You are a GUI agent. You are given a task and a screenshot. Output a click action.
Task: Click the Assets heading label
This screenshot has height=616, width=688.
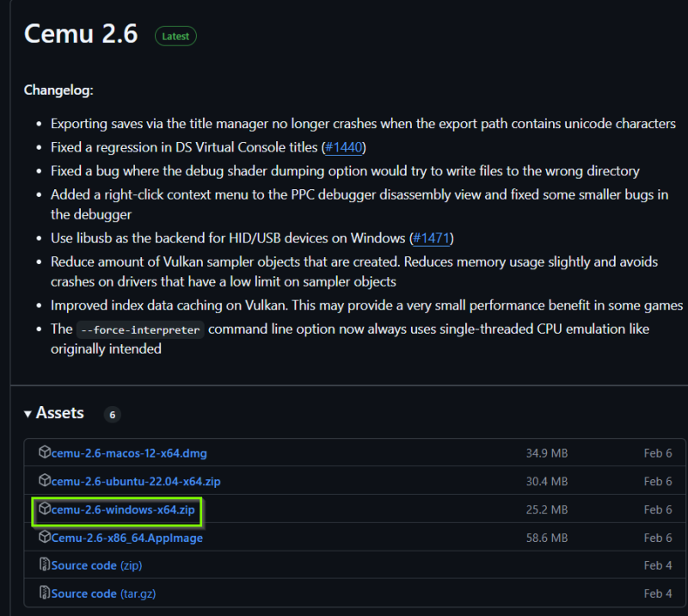60,414
